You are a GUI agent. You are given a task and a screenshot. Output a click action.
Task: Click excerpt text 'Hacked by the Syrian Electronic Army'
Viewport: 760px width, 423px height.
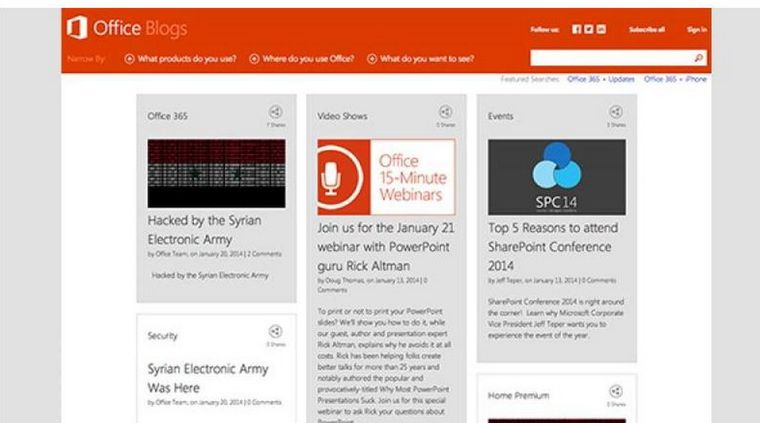(210, 275)
